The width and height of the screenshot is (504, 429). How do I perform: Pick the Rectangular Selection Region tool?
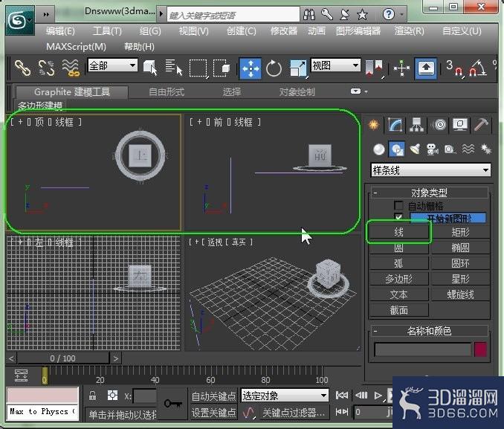coord(198,68)
